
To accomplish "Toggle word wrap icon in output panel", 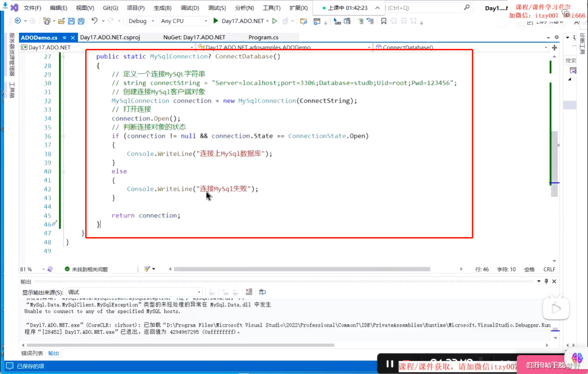I will 262,292.
